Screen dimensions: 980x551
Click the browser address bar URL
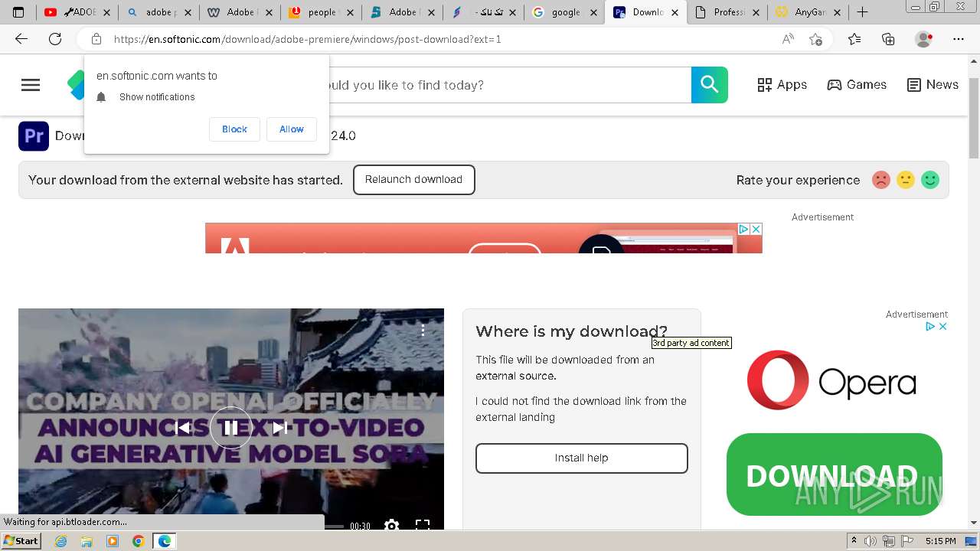(308, 39)
